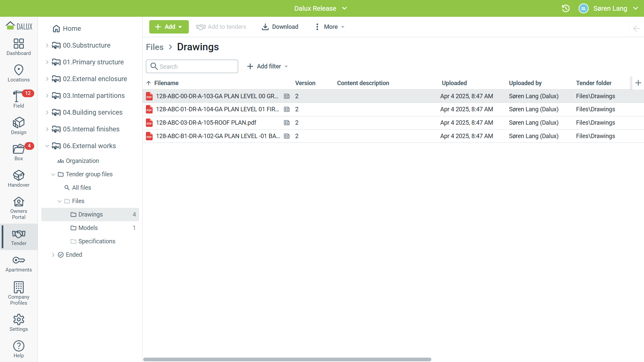Navigate to Files in the breadcrumb

(155, 47)
